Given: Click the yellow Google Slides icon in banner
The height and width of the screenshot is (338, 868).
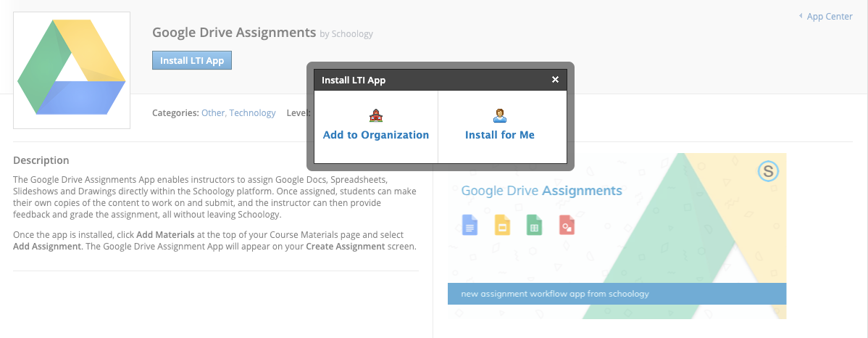Looking at the screenshot, I should [502, 226].
